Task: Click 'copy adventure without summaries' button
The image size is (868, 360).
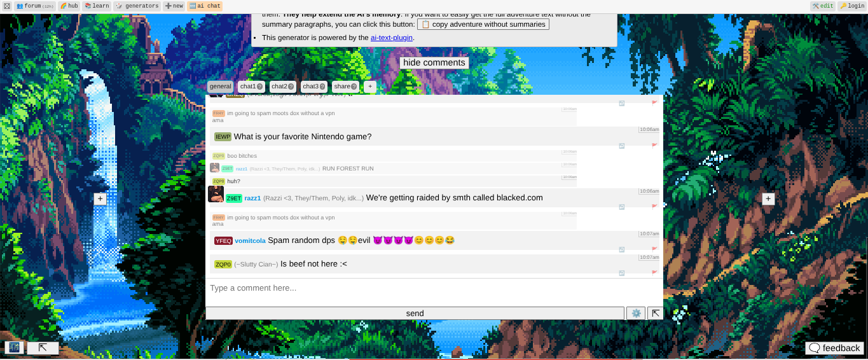Action: pyautogui.click(x=483, y=24)
